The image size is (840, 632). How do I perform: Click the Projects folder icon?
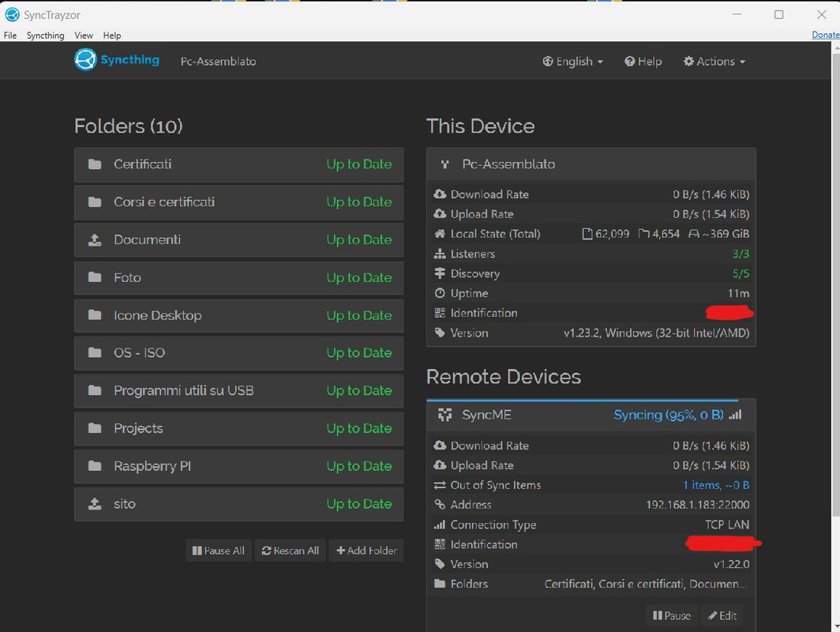point(95,428)
